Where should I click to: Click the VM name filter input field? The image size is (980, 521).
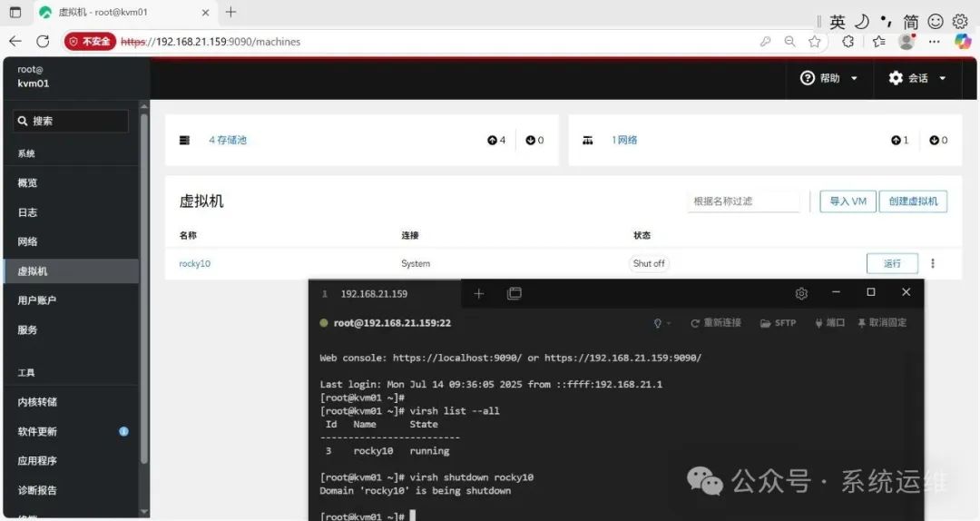click(x=743, y=202)
